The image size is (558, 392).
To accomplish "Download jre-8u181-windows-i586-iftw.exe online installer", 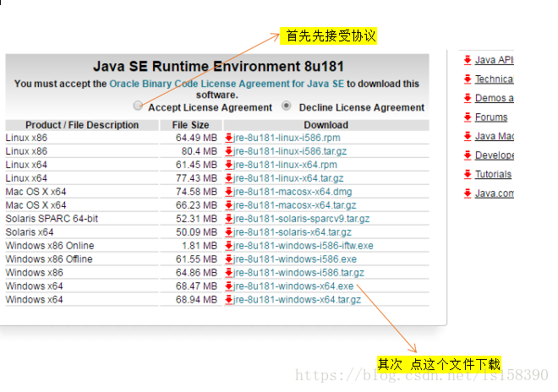I will click(x=304, y=246).
